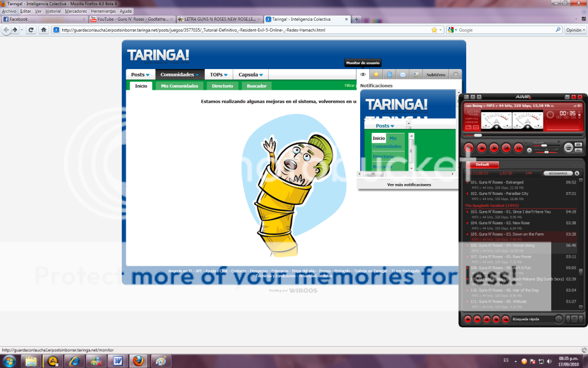Open Firefox Historial menu
Screen dimensions: 588x368
click(53, 11)
